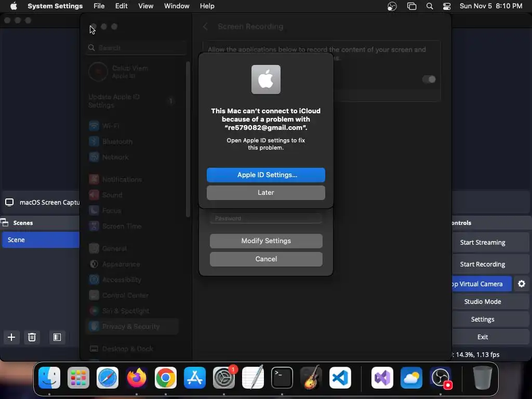This screenshot has height=399, width=532.
Task: Launch Google Chrome from the Dock
Action: (166, 378)
